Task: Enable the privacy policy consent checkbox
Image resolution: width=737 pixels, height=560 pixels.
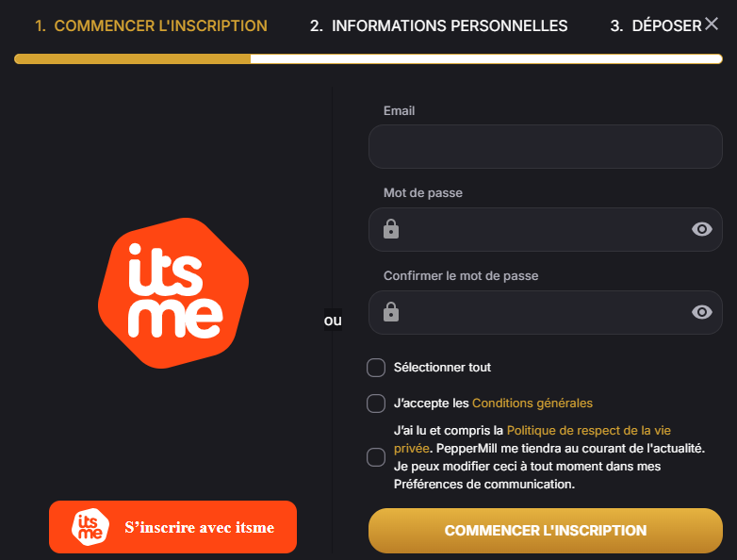Action: tap(376, 457)
